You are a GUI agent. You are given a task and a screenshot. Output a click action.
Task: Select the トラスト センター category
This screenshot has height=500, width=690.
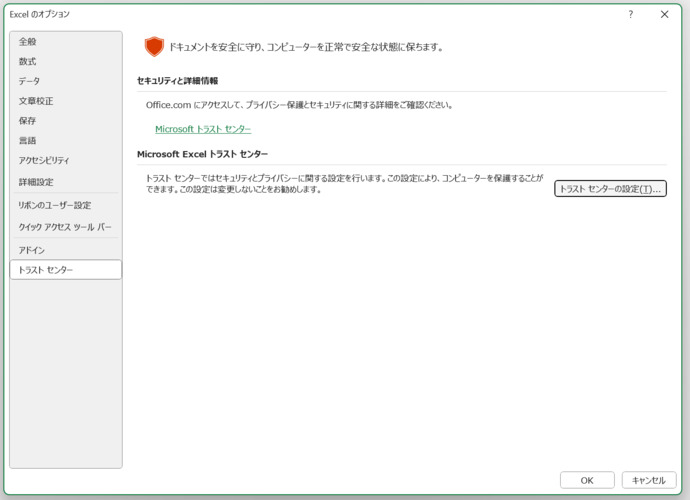(66, 270)
